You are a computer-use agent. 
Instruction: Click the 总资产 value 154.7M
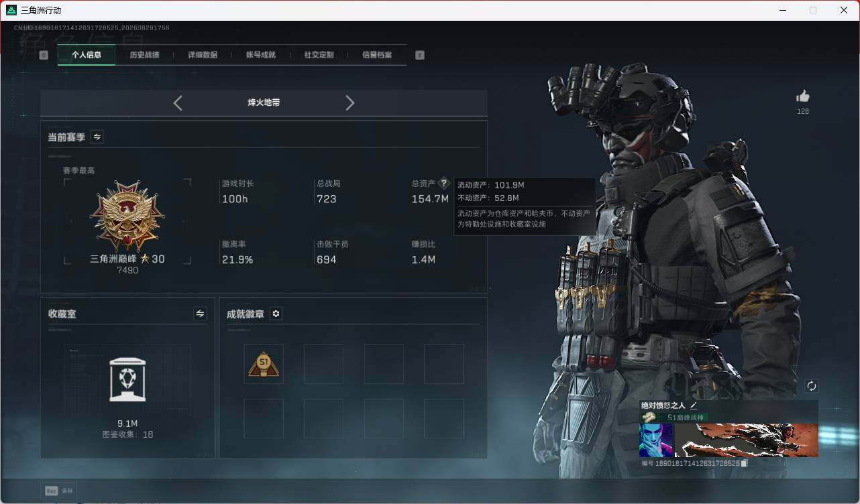(x=430, y=199)
